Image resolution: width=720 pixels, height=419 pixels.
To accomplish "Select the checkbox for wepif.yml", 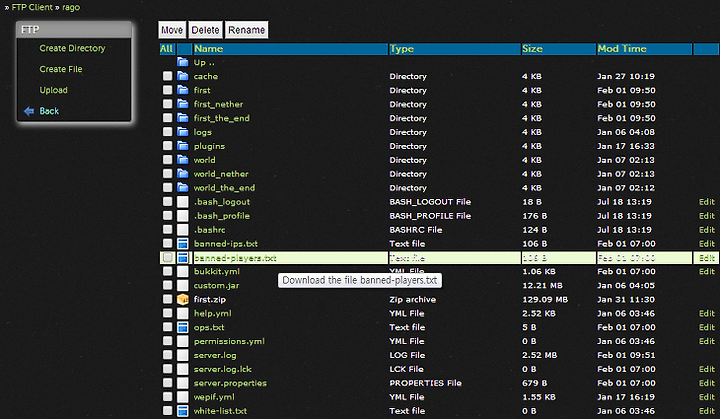I will click(168, 396).
